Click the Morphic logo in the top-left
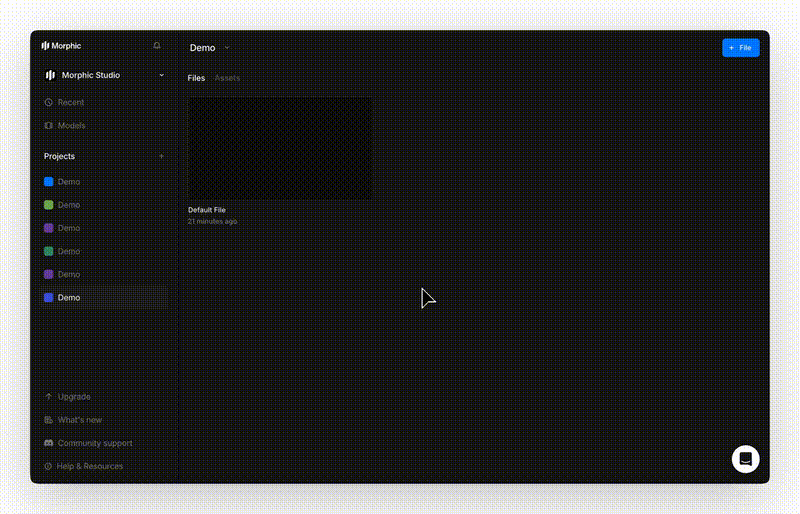Viewport: 800px width, 514px height. coord(62,46)
